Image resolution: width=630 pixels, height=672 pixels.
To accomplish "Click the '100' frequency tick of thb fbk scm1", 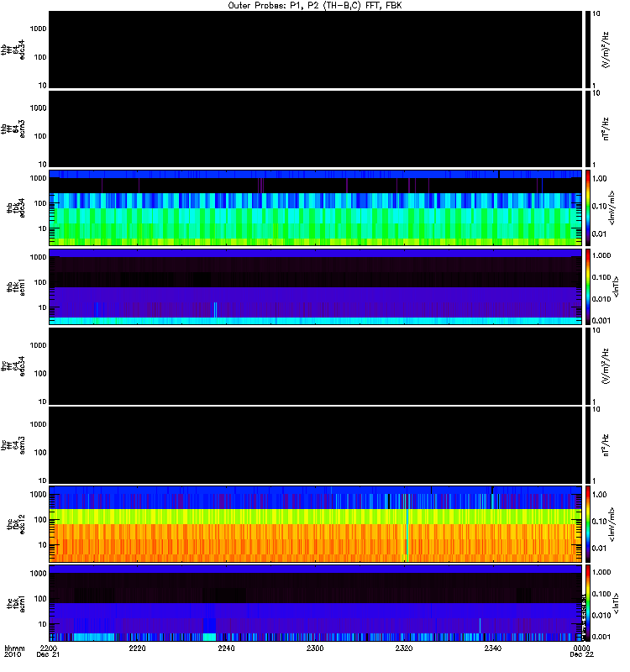I will [x=40, y=282].
